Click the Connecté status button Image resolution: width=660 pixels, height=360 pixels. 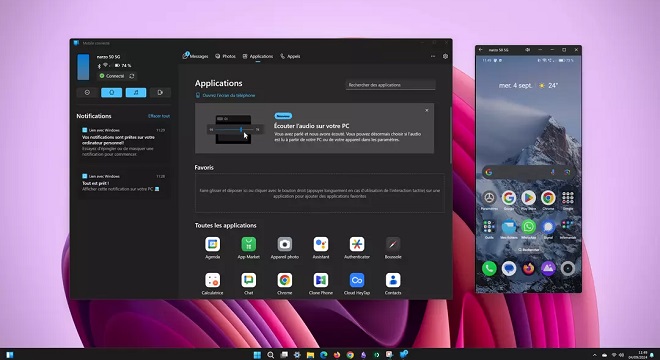(112, 76)
